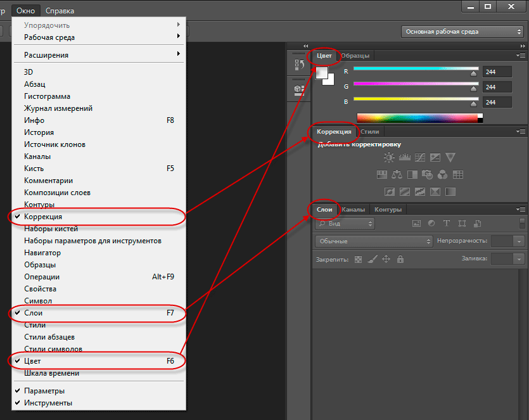Filter layers by type (T icon)
The image size is (529, 420).
coord(447,224)
